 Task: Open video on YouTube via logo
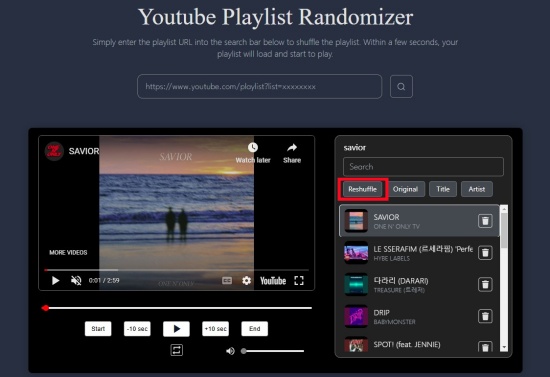273,281
